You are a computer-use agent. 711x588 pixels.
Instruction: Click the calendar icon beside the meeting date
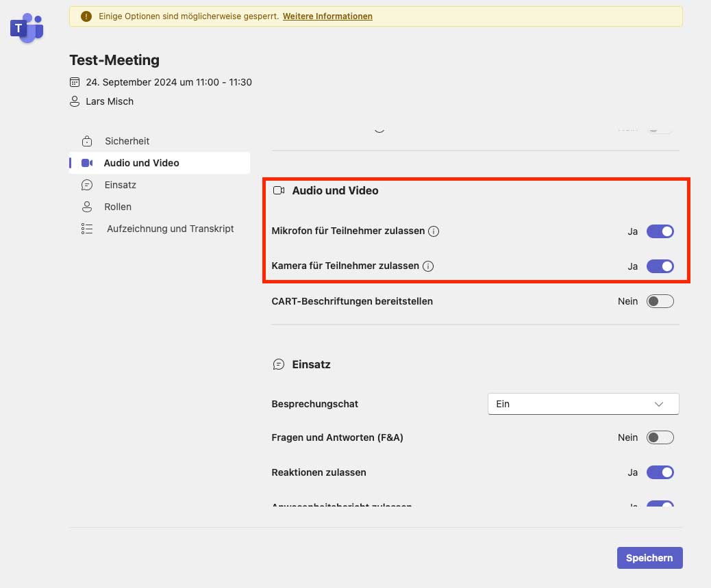[x=75, y=82]
